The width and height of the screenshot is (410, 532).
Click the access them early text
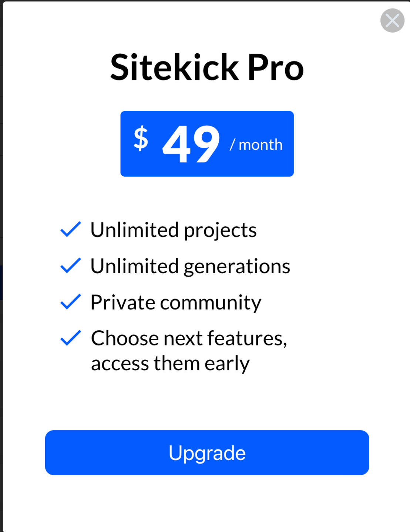(x=171, y=363)
